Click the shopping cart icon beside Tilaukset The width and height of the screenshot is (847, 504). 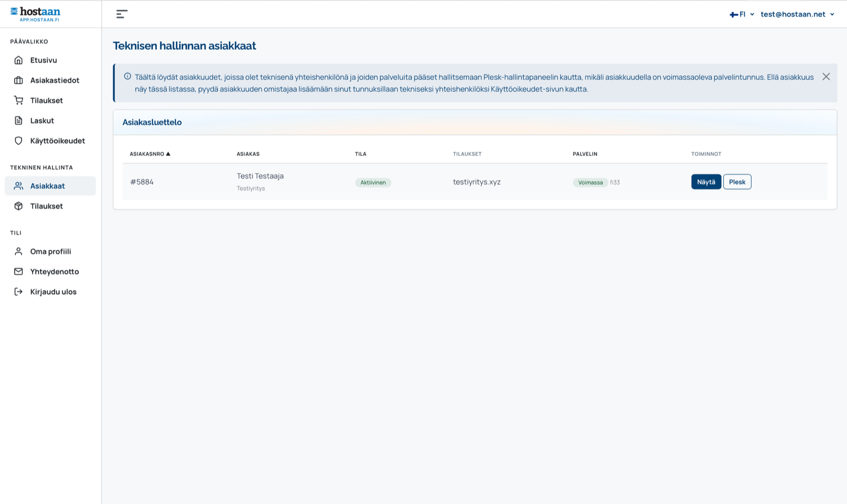pyautogui.click(x=19, y=100)
